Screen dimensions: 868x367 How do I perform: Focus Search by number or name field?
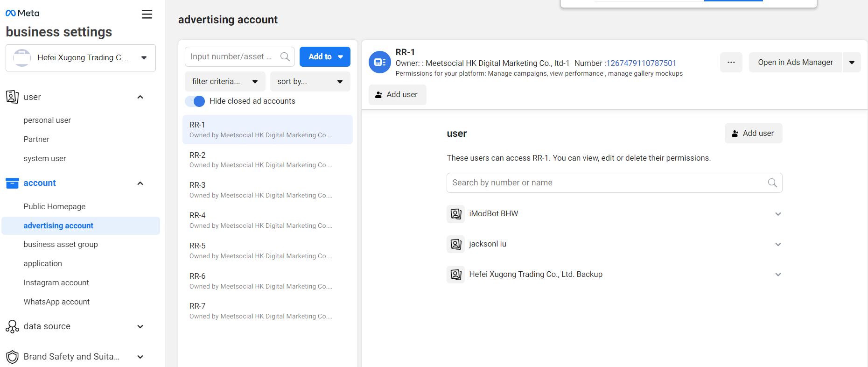pyautogui.click(x=615, y=183)
